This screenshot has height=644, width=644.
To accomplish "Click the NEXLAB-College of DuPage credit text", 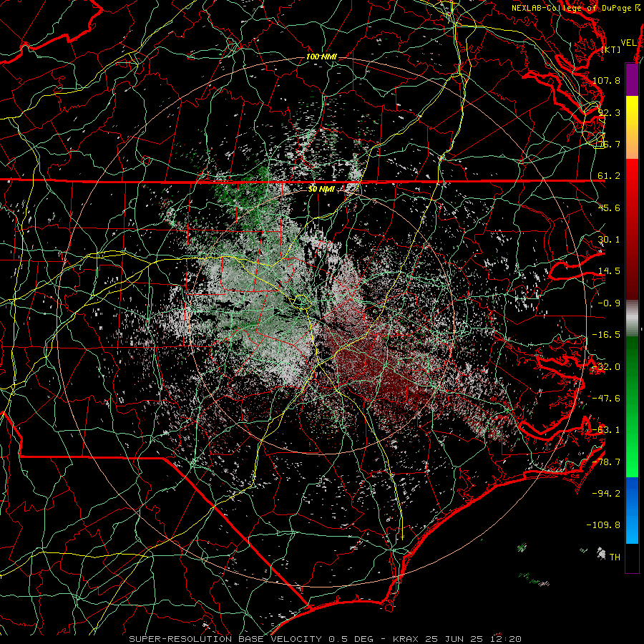I will coord(571,8).
